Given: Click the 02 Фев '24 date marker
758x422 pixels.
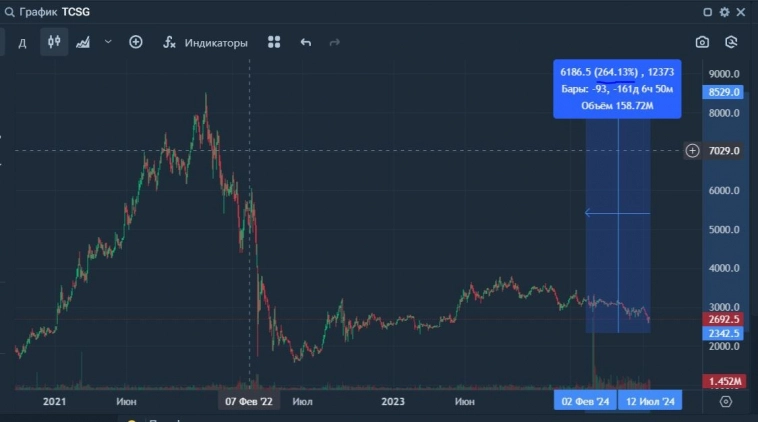Looking at the screenshot, I should pos(585,402).
